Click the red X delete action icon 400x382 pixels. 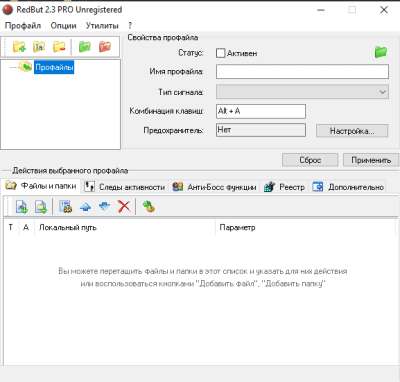tap(124, 206)
